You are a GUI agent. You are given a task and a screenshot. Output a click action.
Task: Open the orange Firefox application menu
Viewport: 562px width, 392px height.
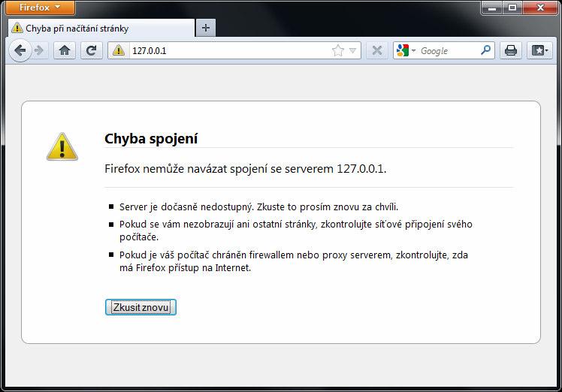(x=40, y=8)
